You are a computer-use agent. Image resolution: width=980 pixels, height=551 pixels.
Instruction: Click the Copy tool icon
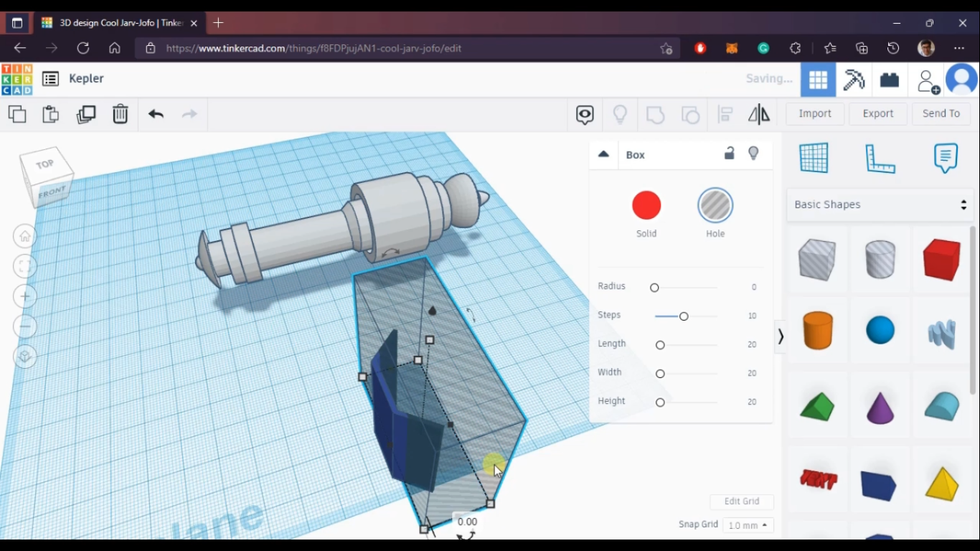coord(17,114)
